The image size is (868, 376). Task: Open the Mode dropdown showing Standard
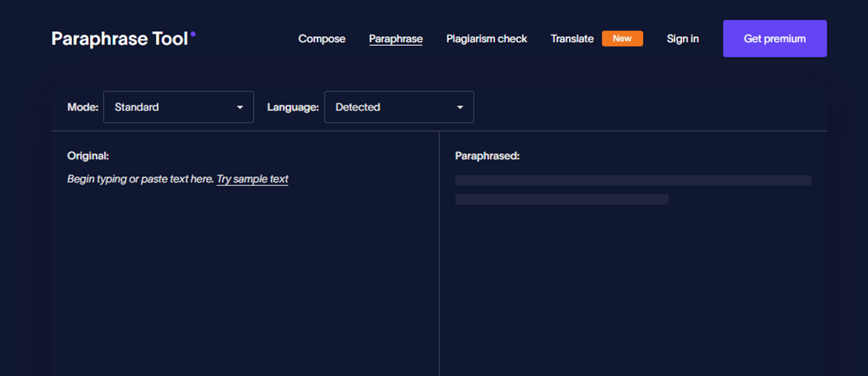point(179,107)
